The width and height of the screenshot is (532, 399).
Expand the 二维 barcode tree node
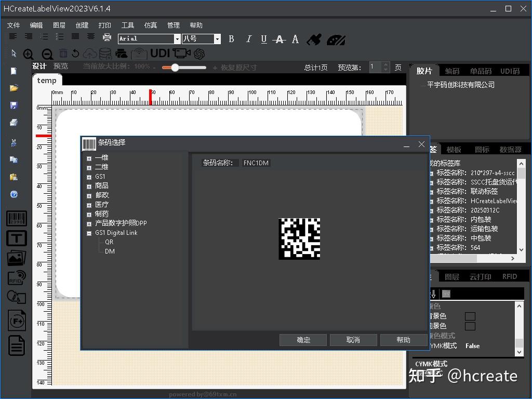pyautogui.click(x=89, y=167)
